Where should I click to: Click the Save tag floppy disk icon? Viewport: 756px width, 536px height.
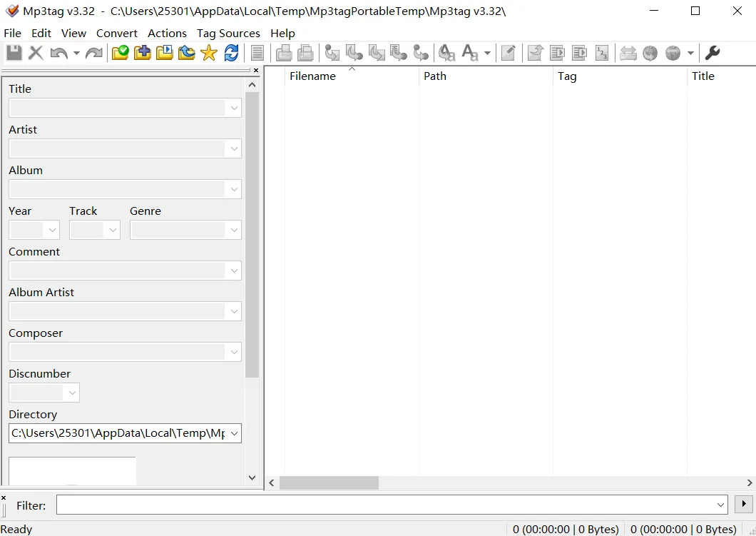click(x=14, y=53)
